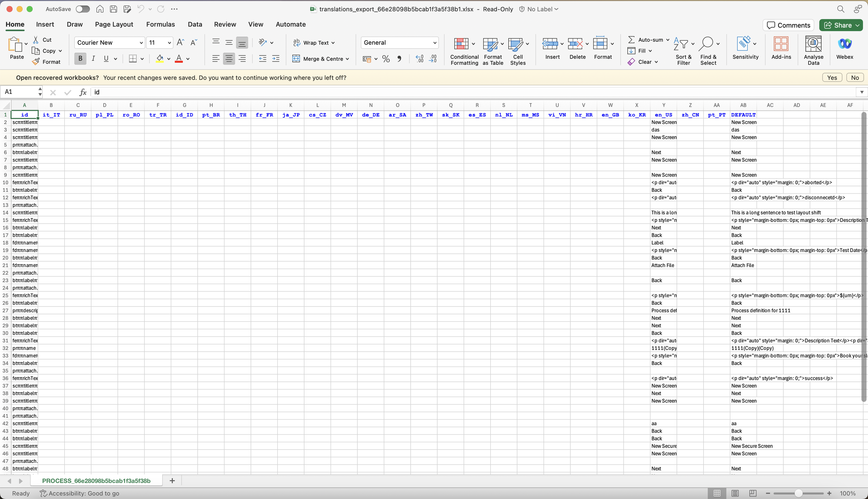This screenshot has height=499, width=868.
Task: Open the Review ribbon tab
Action: pos(225,24)
